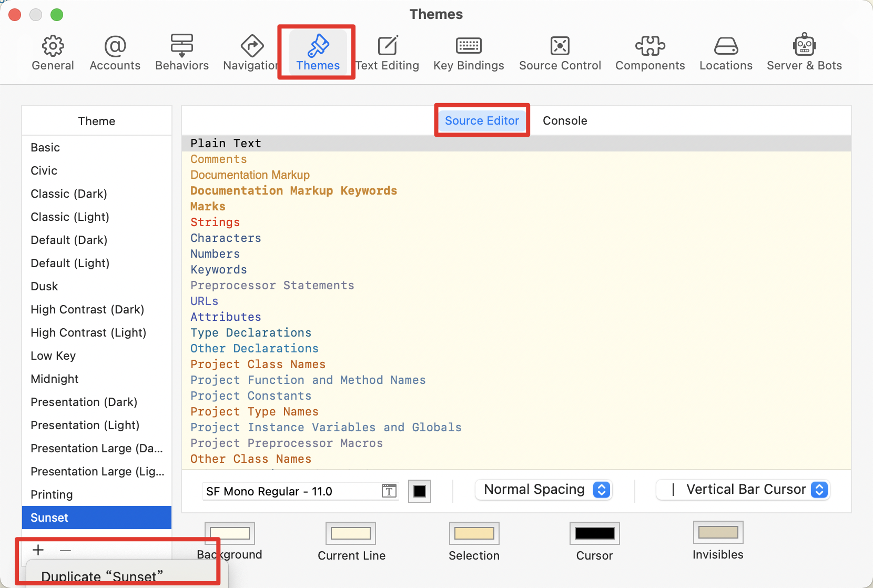This screenshot has width=873, height=588.
Task: Open Accounts preferences pane
Action: pos(115,53)
